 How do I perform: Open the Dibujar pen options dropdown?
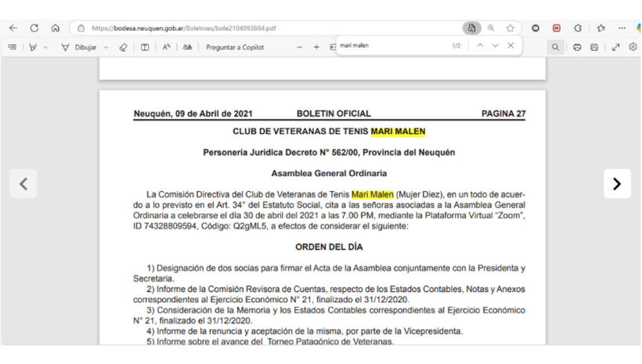click(105, 47)
